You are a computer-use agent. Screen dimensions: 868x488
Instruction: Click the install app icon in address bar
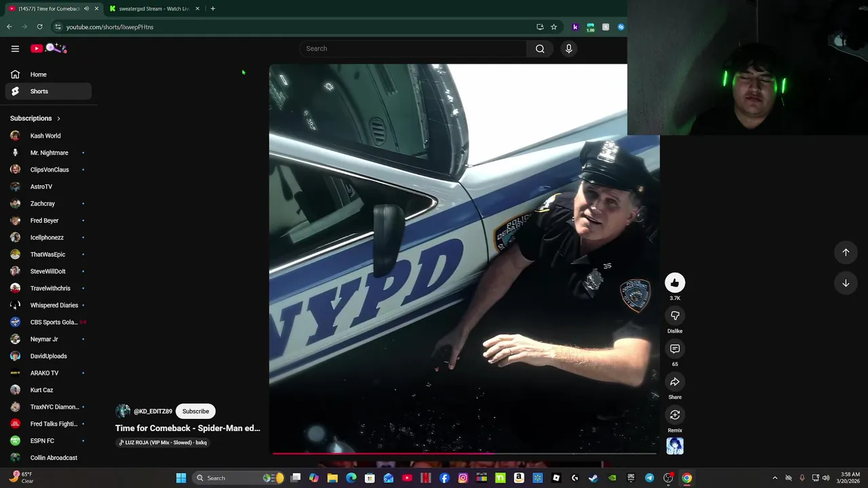click(540, 27)
